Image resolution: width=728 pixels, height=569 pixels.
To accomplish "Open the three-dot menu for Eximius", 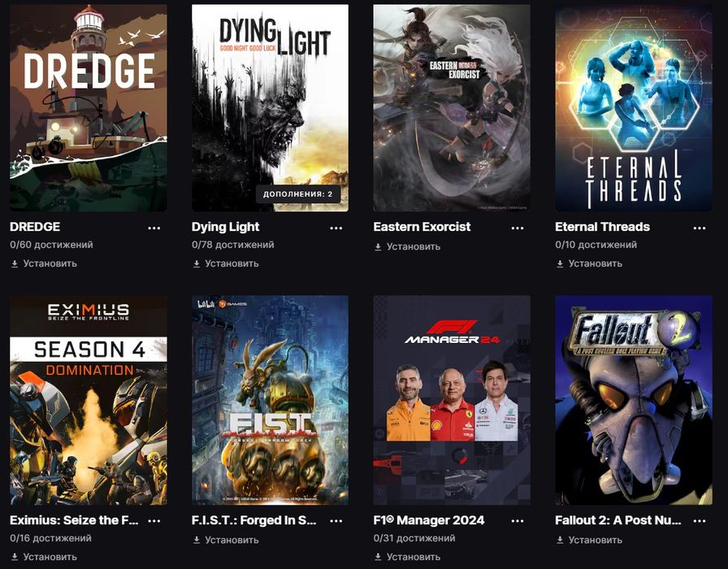I will pyautogui.click(x=154, y=521).
